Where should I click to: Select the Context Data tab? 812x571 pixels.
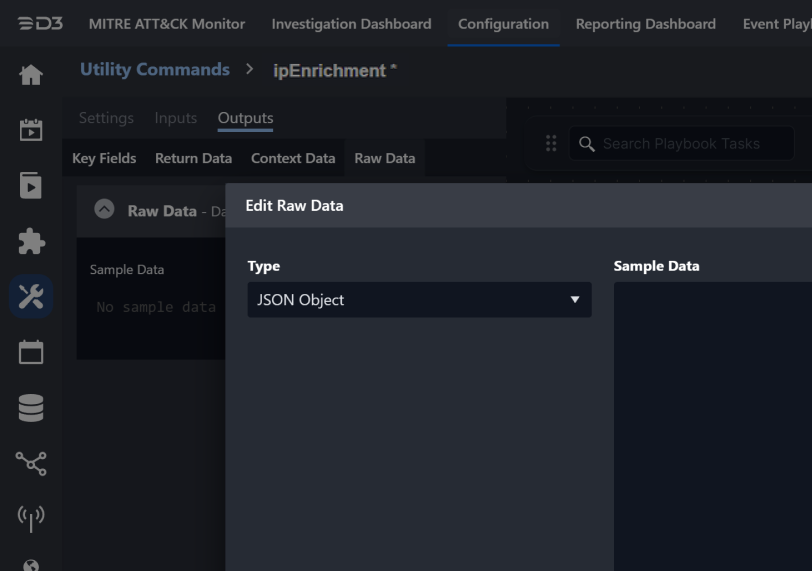[293, 158]
